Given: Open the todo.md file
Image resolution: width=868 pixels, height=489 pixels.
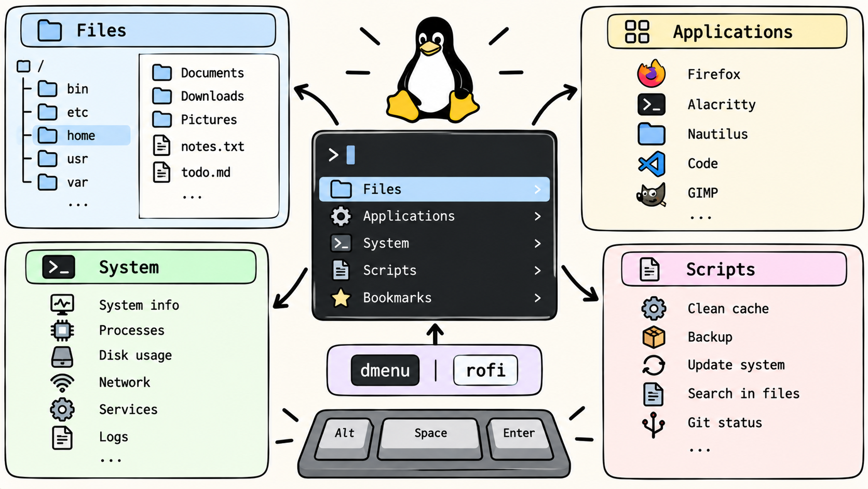Looking at the screenshot, I should 192,172.
